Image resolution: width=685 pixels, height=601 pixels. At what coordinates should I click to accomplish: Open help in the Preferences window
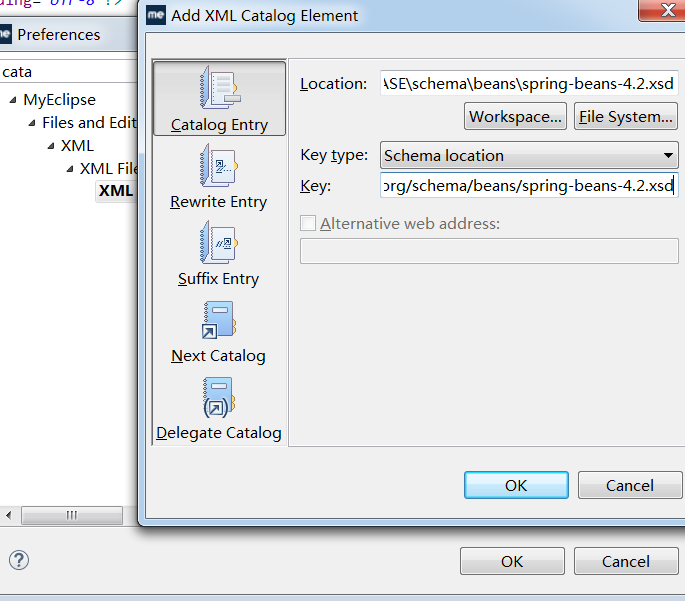click(x=19, y=560)
